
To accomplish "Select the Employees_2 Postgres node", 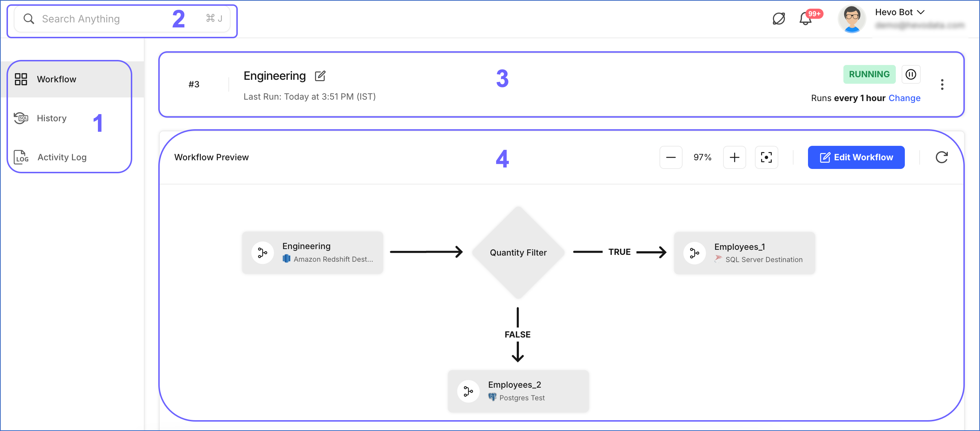I will click(518, 391).
